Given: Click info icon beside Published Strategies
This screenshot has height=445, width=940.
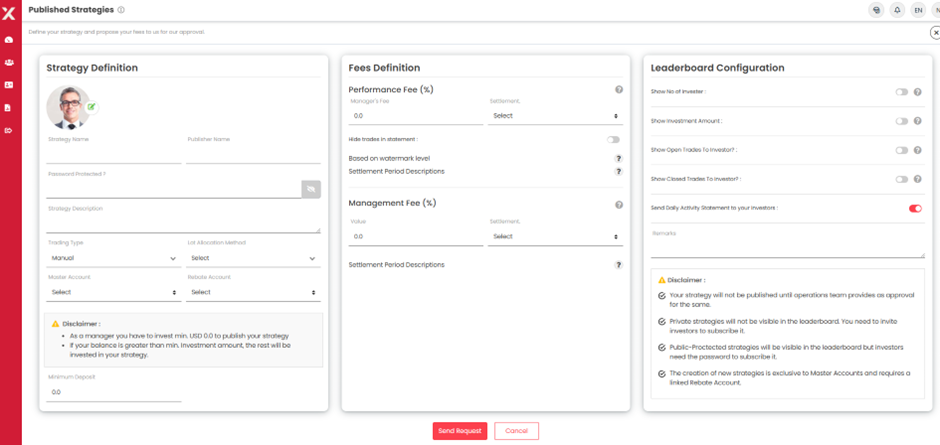Looking at the screenshot, I should tap(121, 10).
